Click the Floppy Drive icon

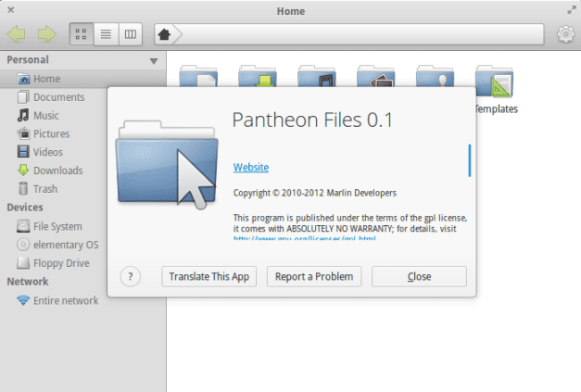[x=23, y=263]
